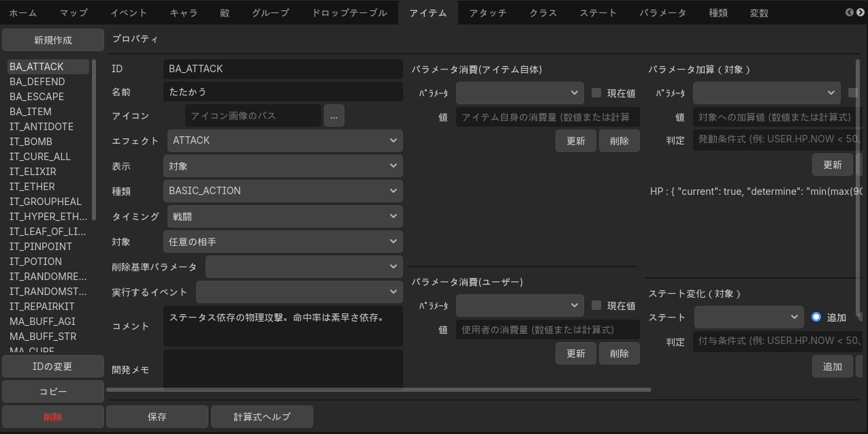
Task: Focus the コメント text area
Action: coord(283,326)
